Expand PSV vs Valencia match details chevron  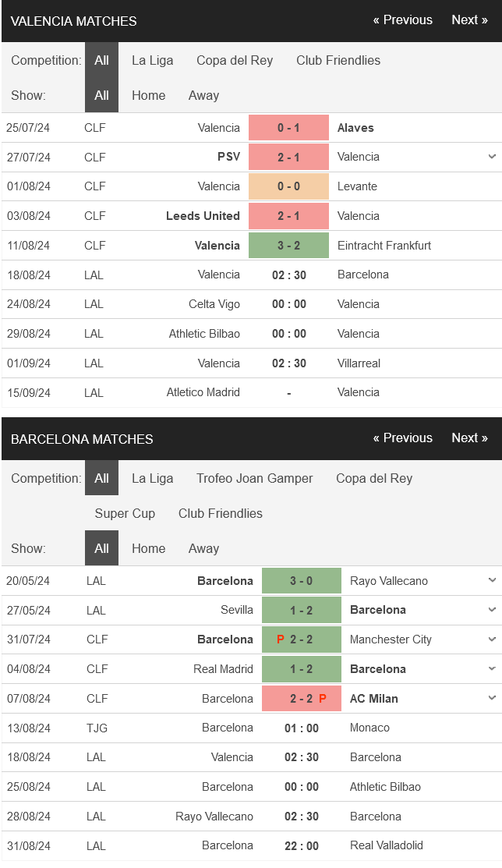[492, 157]
